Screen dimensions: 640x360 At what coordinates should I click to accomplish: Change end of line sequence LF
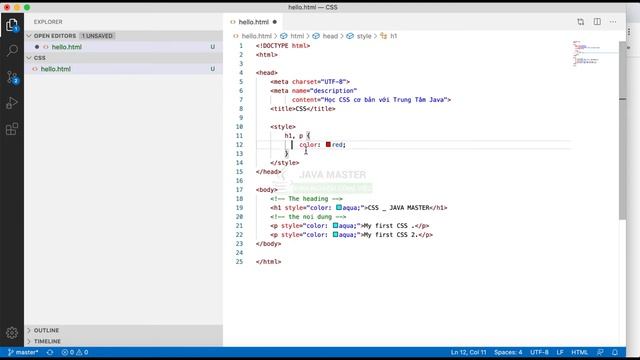point(560,352)
